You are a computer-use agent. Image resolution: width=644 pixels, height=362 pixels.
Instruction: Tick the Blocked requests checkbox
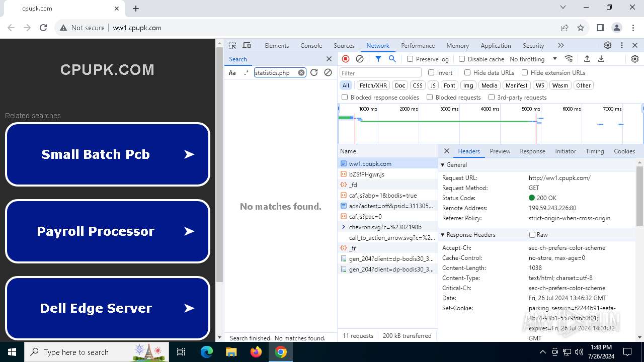430,97
